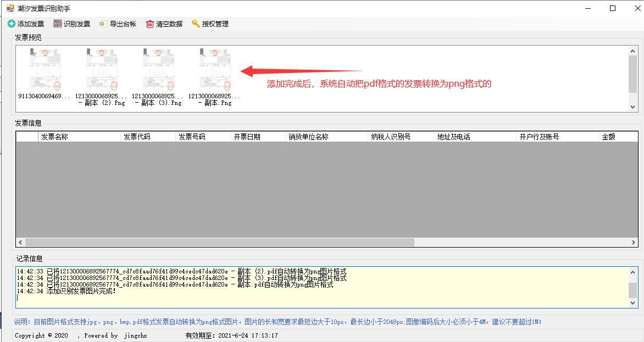Screen dimensions: 644x342
Task: Click down arrow of preview panel scrollbar
Action: (x=632, y=108)
